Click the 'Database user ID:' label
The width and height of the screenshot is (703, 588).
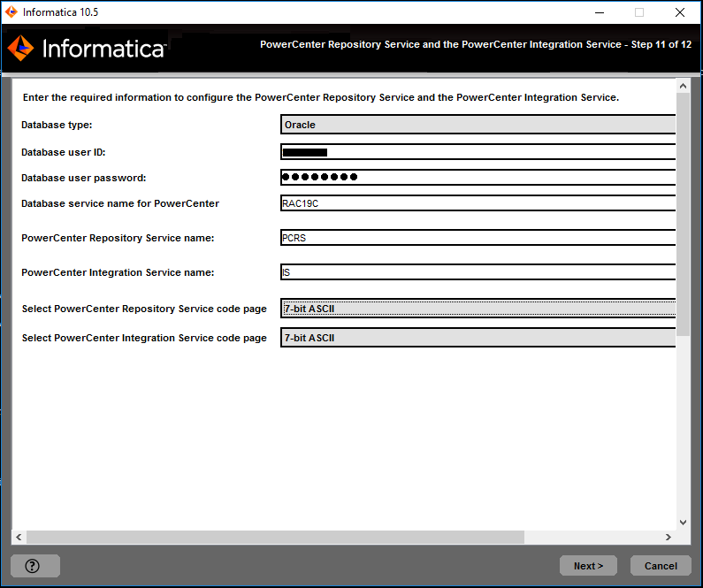(x=63, y=152)
